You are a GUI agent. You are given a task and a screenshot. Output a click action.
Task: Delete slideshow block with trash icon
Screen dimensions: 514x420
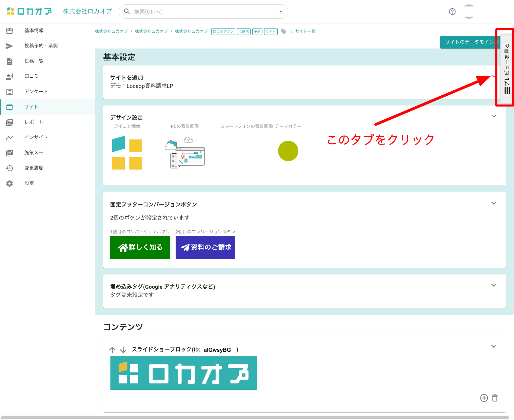(x=495, y=398)
